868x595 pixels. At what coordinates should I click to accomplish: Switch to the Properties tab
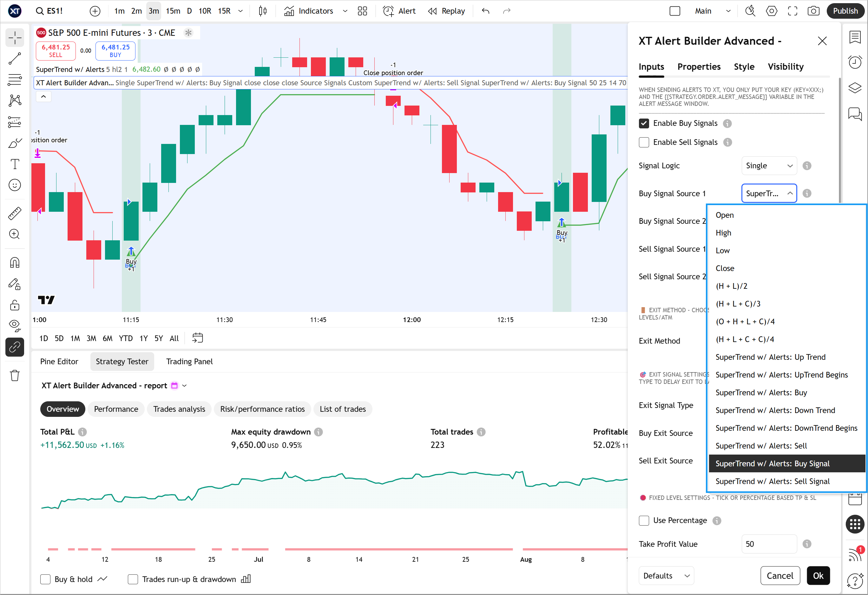(699, 67)
